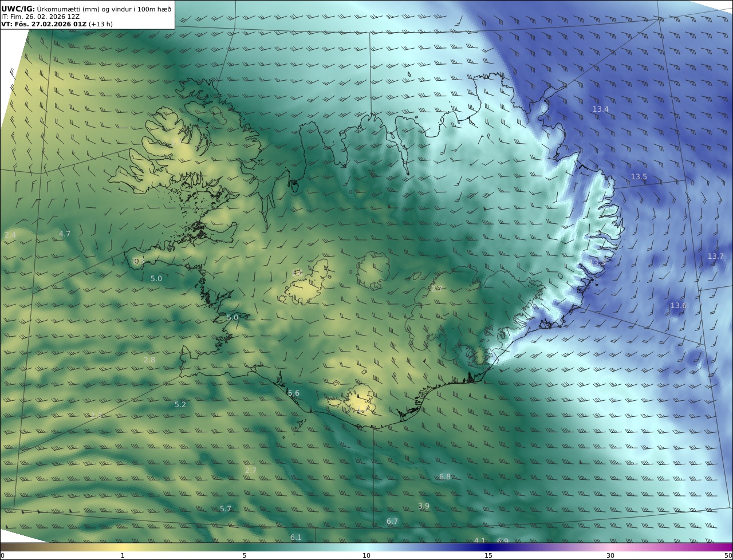Viewport: 733px width, 560px height.
Task: Click the colorbar tick label 5
Action: (245, 555)
